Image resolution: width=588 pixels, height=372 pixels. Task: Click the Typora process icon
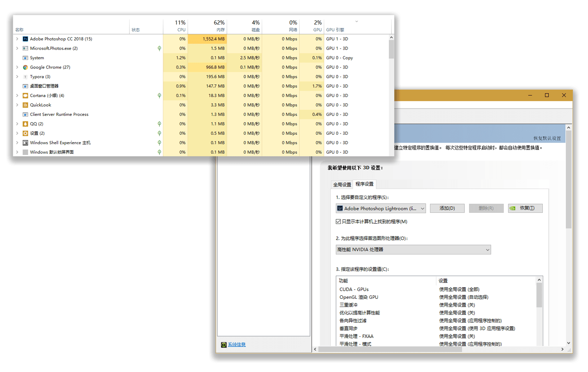[x=25, y=77]
